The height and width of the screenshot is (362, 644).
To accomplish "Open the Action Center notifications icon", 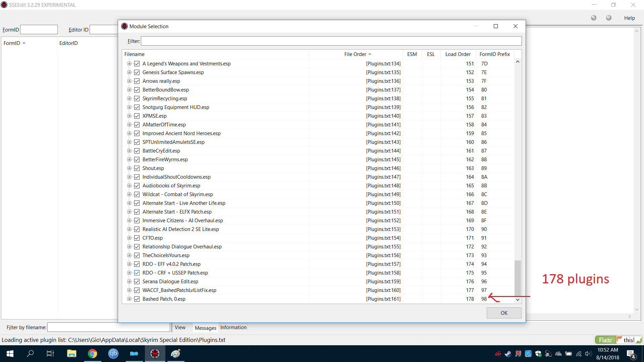I will click(631, 354).
